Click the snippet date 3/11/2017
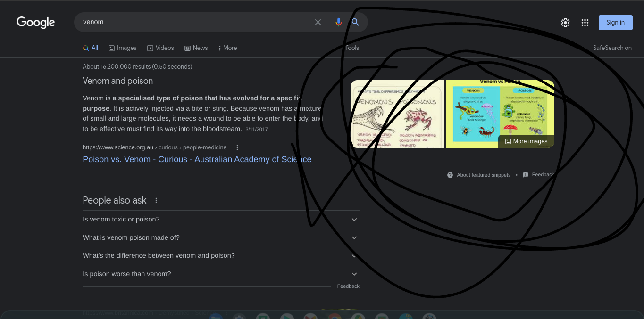The height and width of the screenshot is (319, 644). 257,129
